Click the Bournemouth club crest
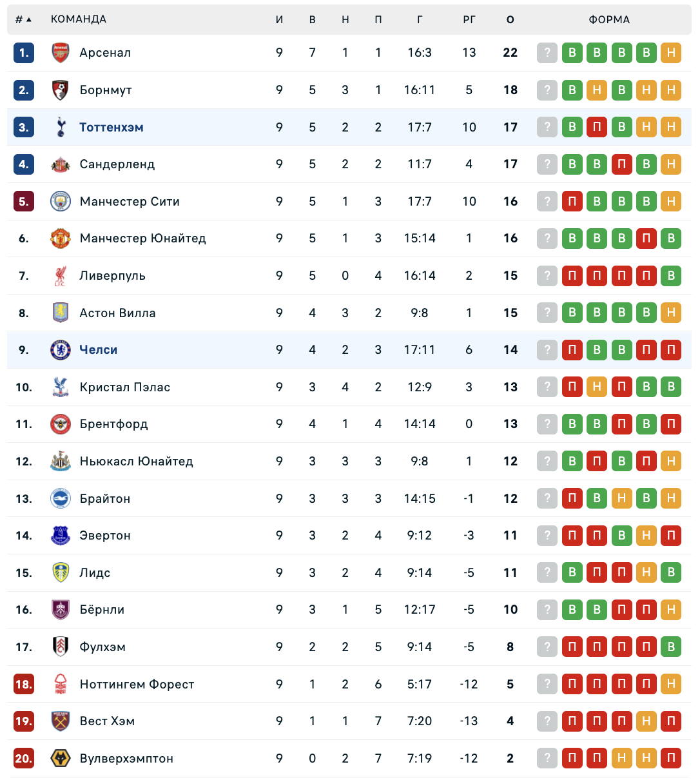700x780 pixels. coord(61,90)
